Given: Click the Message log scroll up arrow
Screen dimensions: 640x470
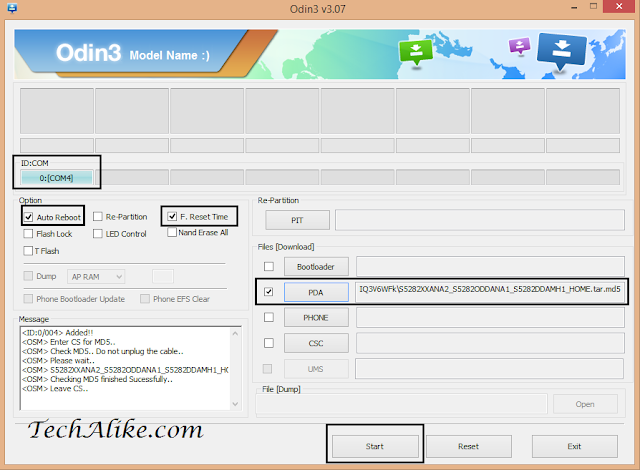Looking at the screenshot, I should [235, 333].
